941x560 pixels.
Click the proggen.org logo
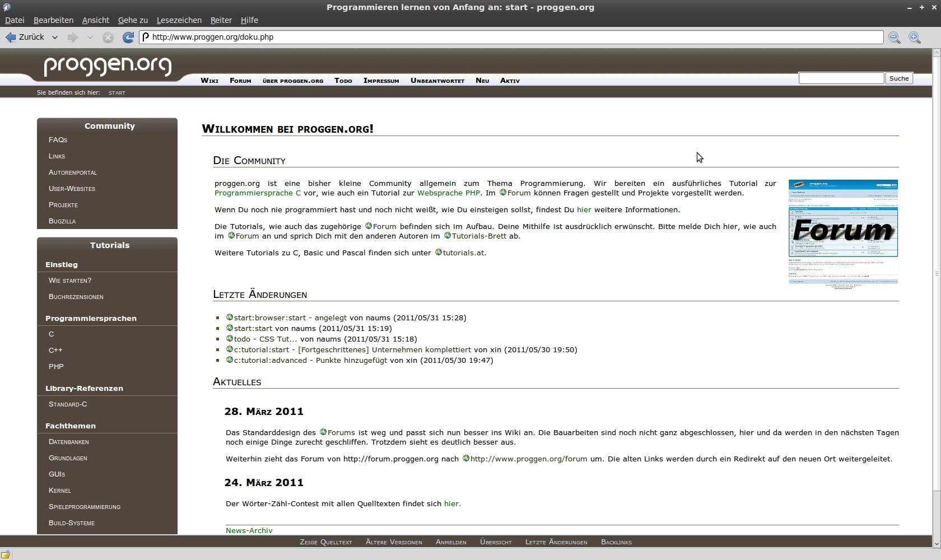click(108, 66)
